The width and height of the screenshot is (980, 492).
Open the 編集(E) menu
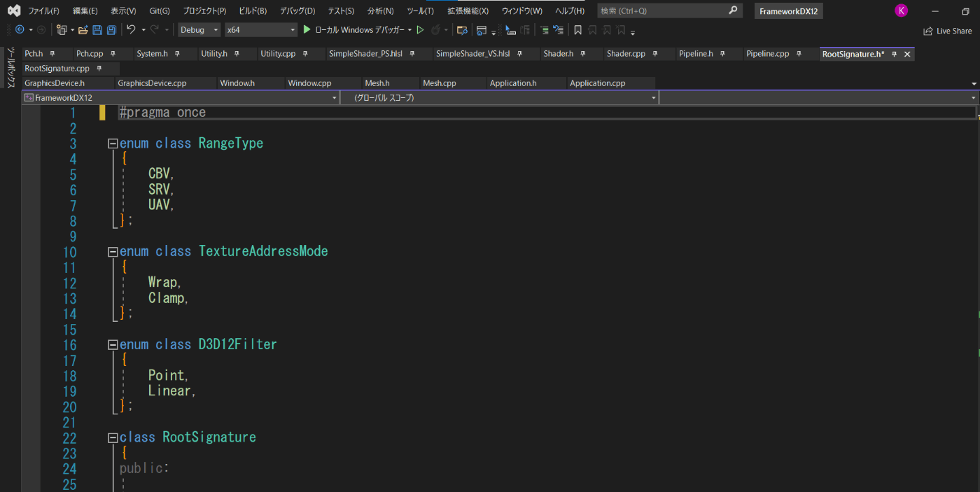pos(85,10)
